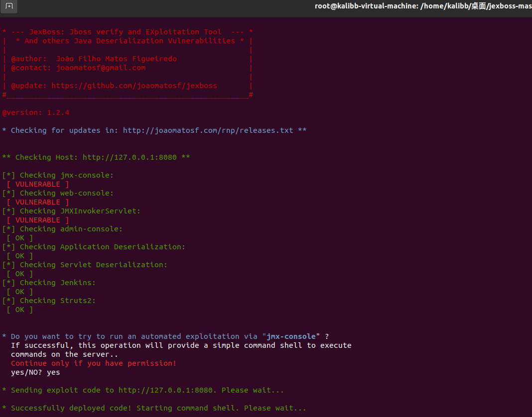Click 'Sending exploit code' status line
This screenshot has height=417, width=532.
143,391
